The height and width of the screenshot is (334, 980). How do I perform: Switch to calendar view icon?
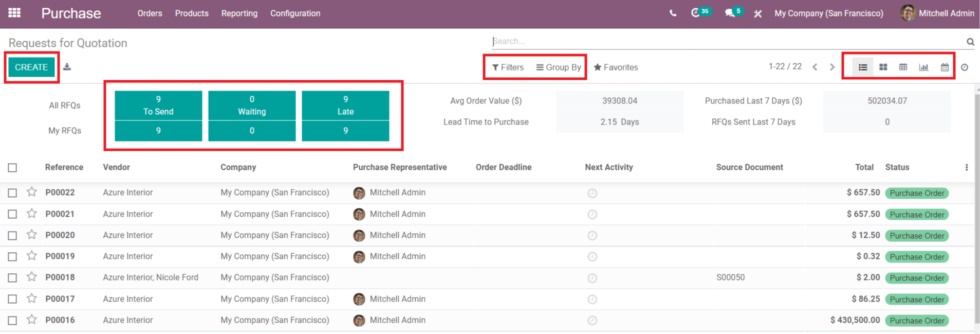click(945, 67)
